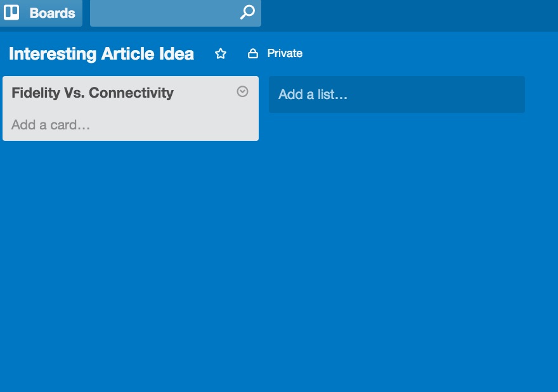558x392 pixels.
Task: Click the Trello logo icon
Action: pos(11,13)
